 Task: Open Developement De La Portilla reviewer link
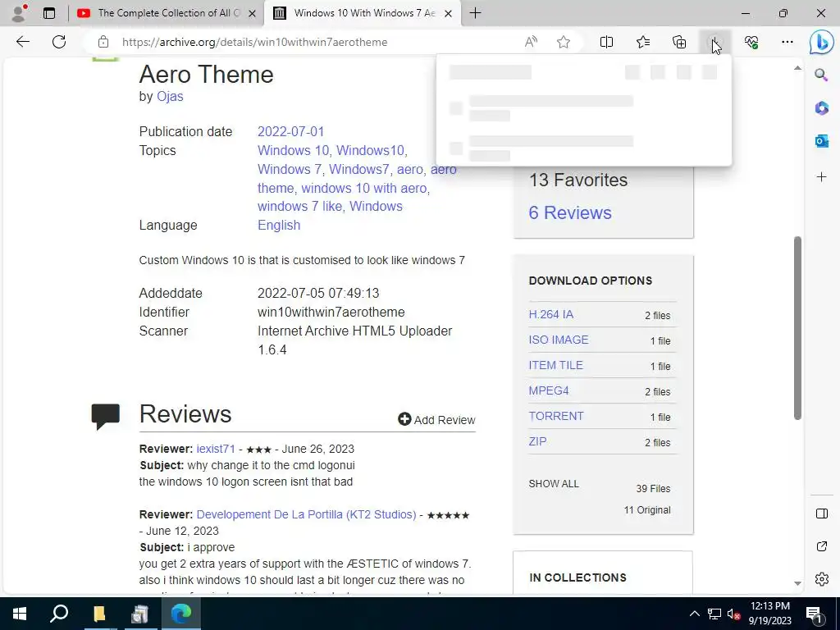[307, 514]
